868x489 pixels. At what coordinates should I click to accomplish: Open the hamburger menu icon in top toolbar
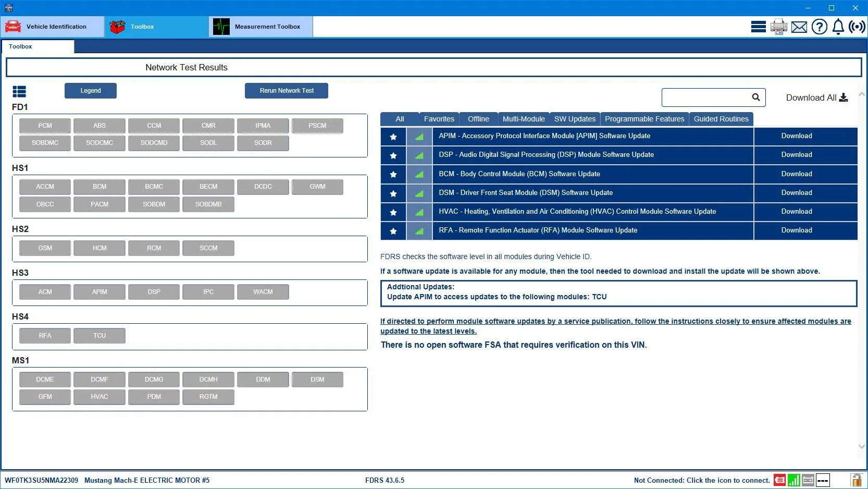758,27
